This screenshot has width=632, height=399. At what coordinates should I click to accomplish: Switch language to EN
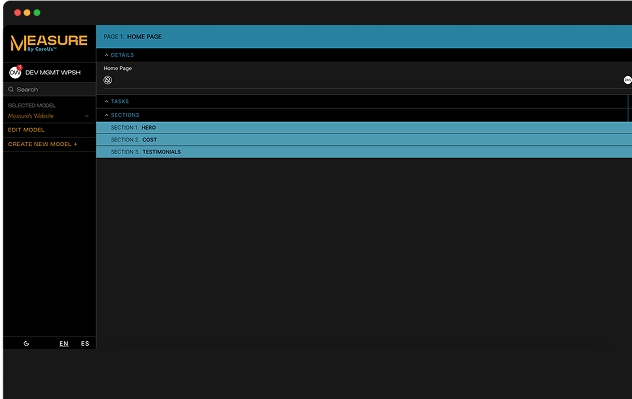[64, 343]
